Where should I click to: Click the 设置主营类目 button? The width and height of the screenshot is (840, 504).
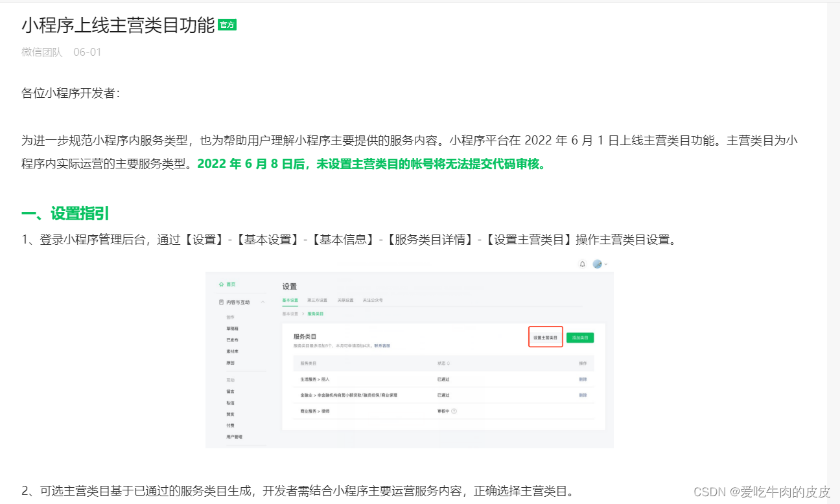tap(545, 338)
